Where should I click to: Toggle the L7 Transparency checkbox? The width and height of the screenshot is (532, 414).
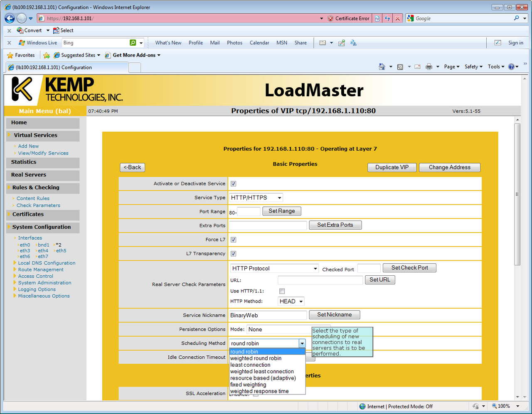tap(234, 254)
